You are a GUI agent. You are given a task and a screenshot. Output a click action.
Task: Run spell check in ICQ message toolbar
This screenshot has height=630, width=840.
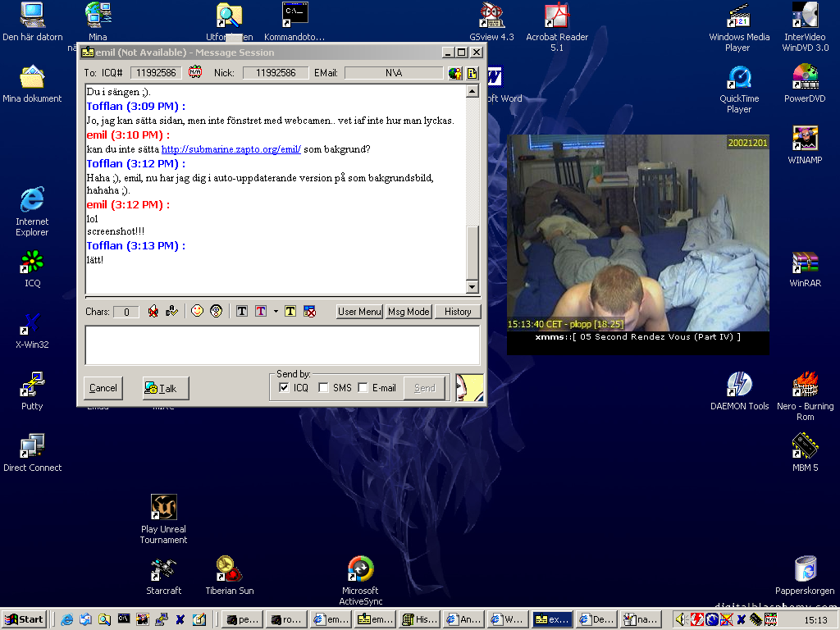pyautogui.click(x=172, y=311)
